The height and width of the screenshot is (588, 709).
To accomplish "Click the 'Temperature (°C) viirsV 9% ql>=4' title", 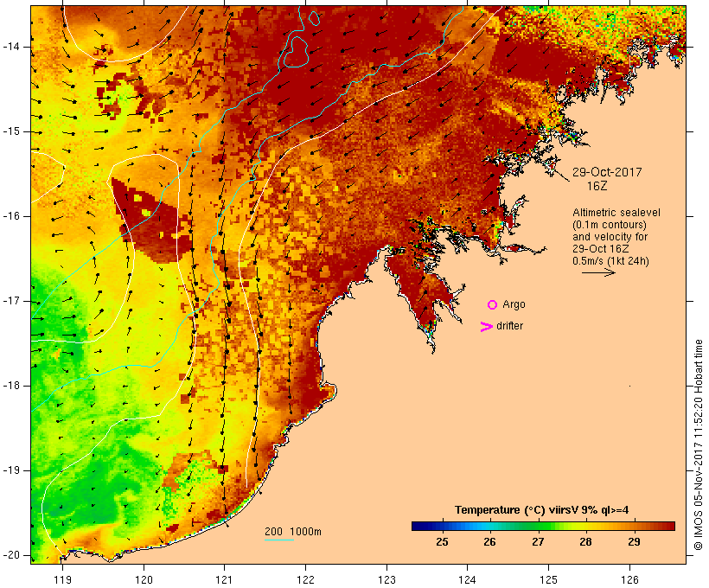I will tap(542, 510).
